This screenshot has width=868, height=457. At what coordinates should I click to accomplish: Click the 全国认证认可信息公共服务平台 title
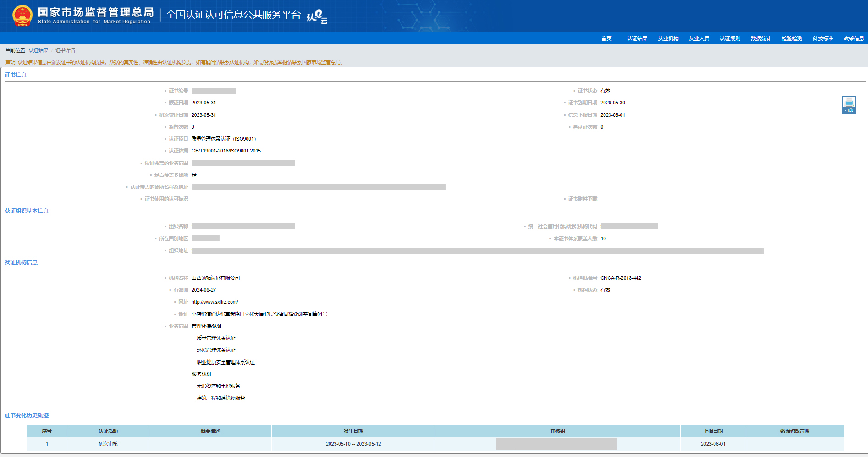tap(233, 15)
